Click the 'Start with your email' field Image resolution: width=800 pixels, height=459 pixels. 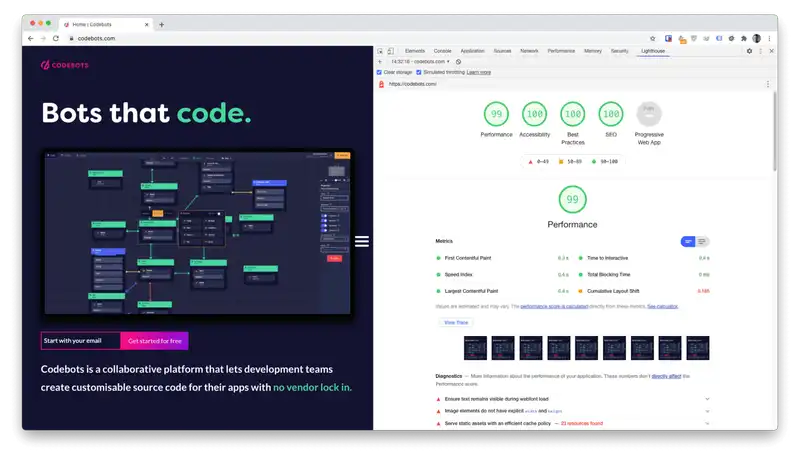coord(80,341)
